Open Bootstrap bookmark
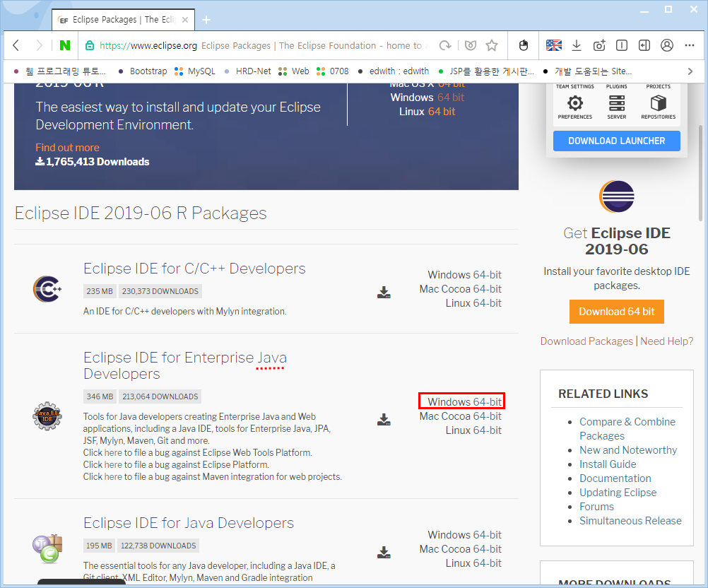The width and height of the screenshot is (708, 588). tap(143, 71)
